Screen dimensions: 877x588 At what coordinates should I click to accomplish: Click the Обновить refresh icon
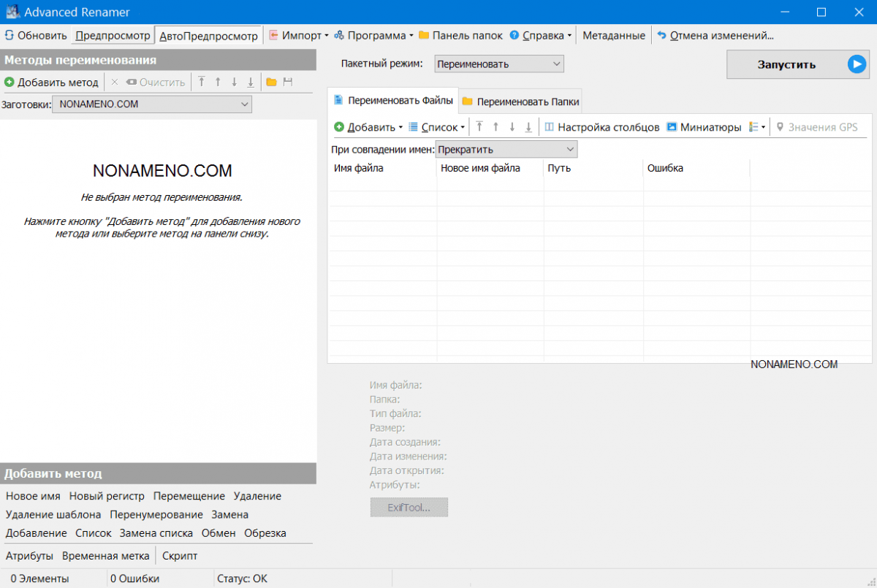point(10,35)
